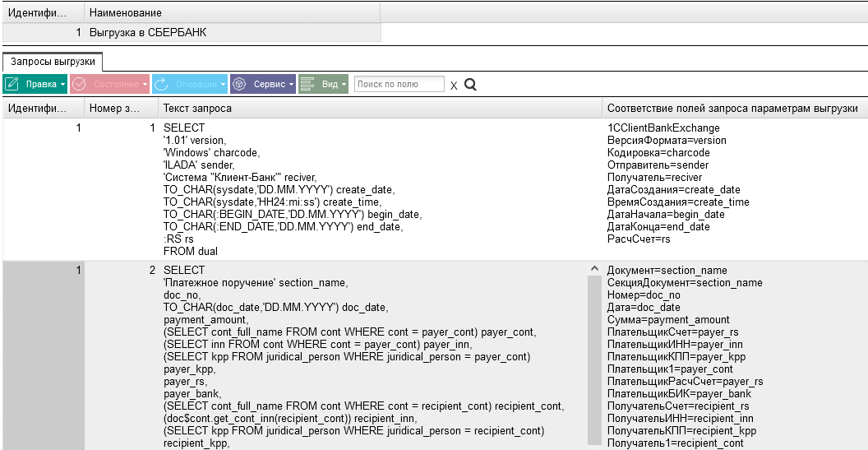Click Отправитель=sender mapping text

click(x=658, y=165)
